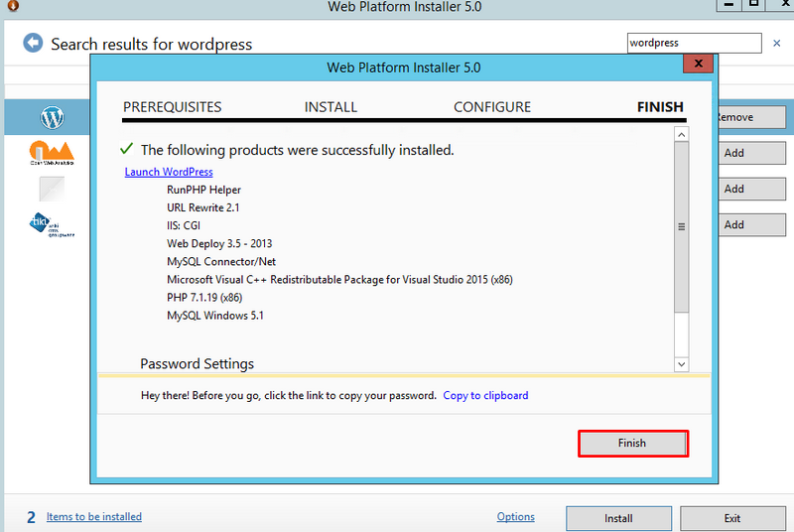Click the Exit button in main window
794x532 pixels.
[x=732, y=518]
